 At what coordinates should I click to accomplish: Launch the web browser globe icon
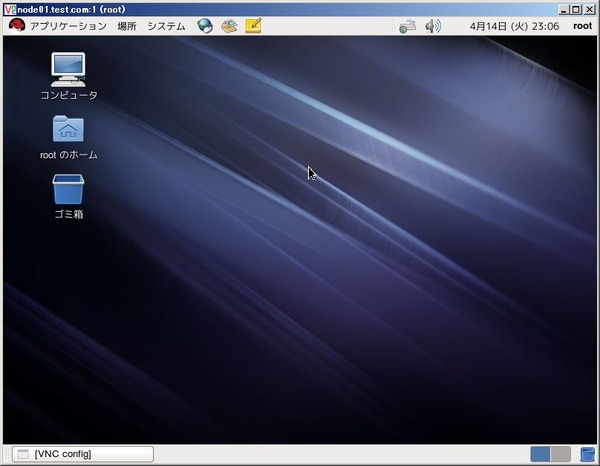coord(205,26)
